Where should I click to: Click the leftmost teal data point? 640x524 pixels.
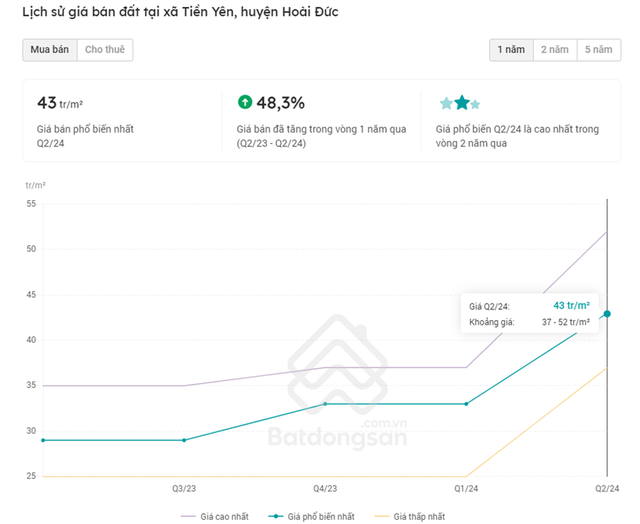coord(42,440)
